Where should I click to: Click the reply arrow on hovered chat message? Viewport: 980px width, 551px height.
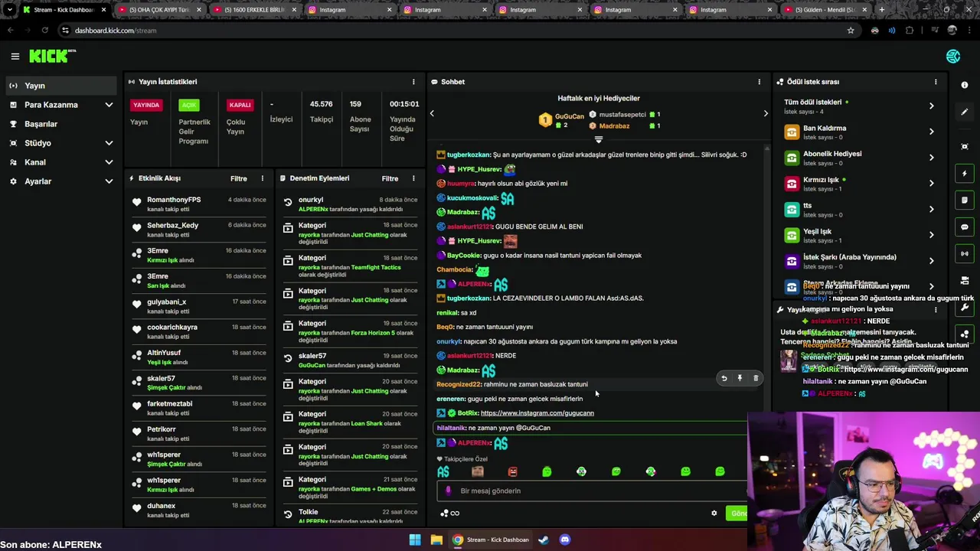[x=724, y=378]
